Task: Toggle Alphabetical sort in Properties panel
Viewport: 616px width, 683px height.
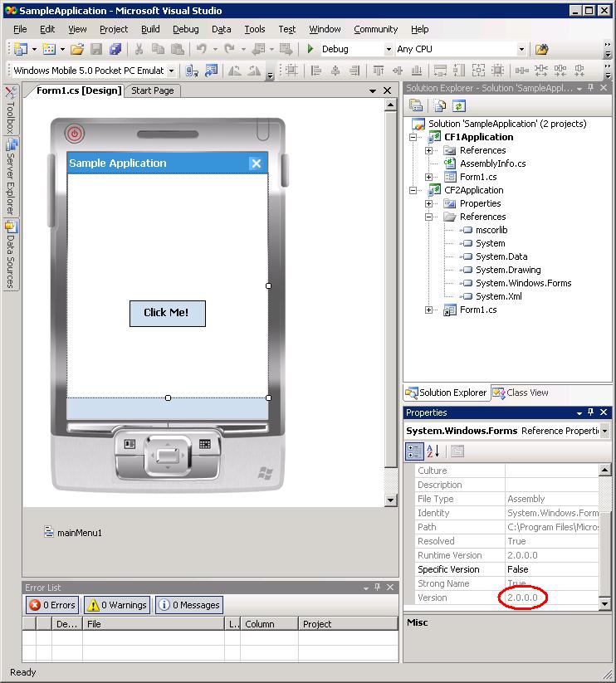Action: 433,451
